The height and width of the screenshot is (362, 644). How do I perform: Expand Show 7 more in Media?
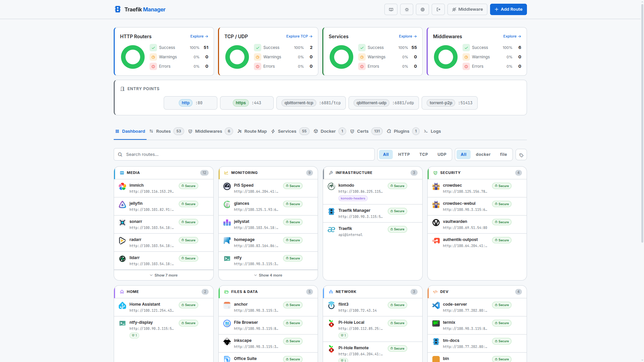163,275
